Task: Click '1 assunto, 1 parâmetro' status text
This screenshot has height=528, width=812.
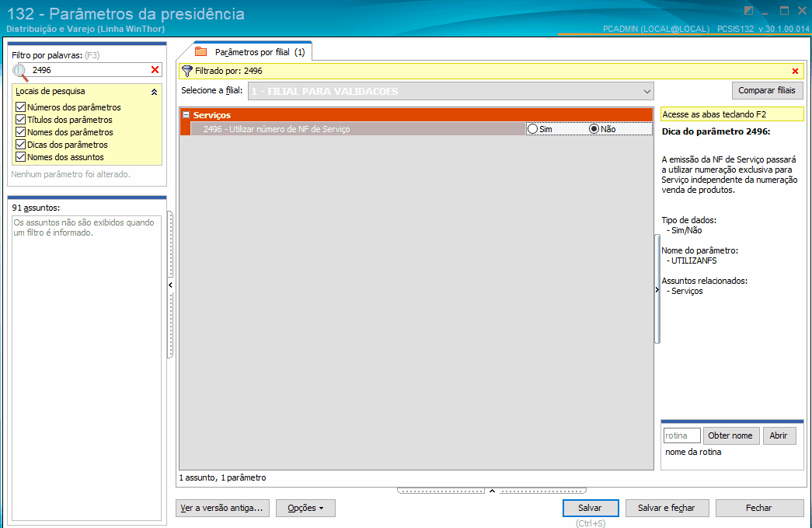Action: click(x=223, y=477)
